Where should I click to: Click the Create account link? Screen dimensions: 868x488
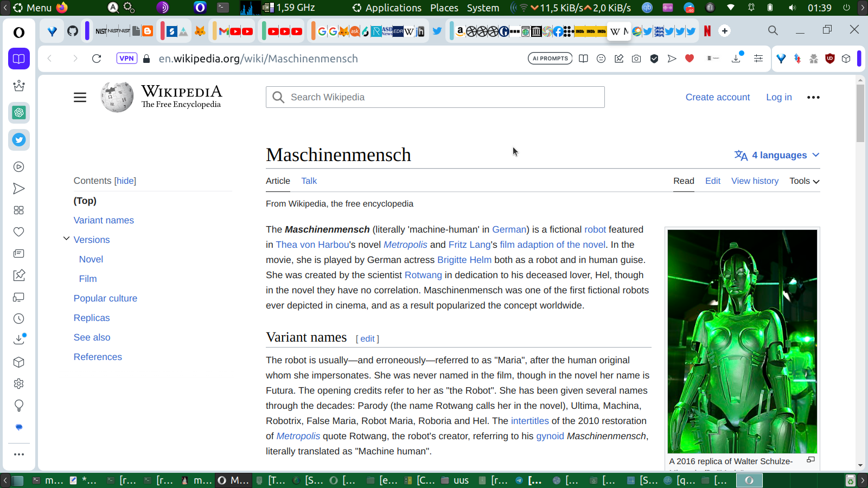pos(718,97)
